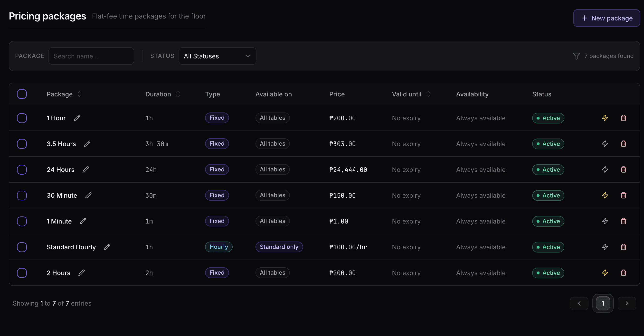Select the 3.5 Hours row checkbox
This screenshot has height=336, width=644.
tap(22, 144)
